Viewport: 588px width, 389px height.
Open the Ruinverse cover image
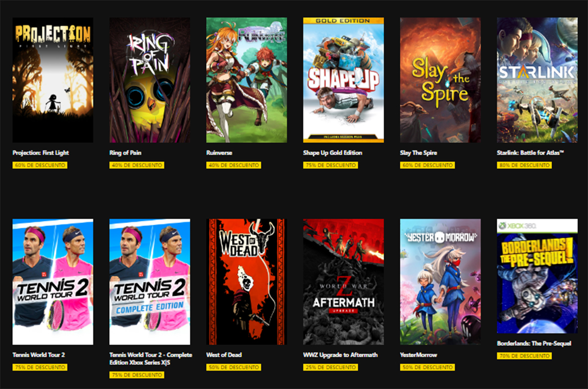click(246, 80)
